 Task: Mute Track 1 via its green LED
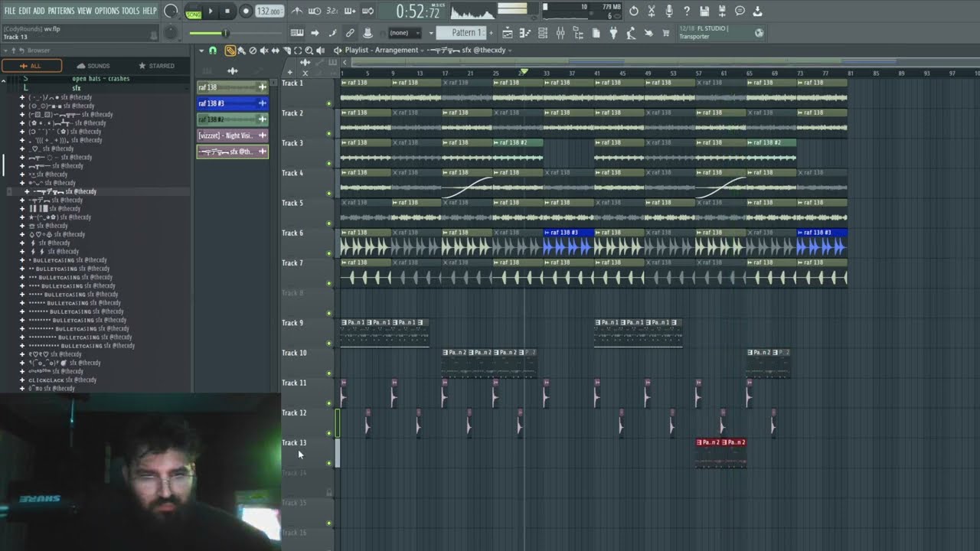point(329,103)
